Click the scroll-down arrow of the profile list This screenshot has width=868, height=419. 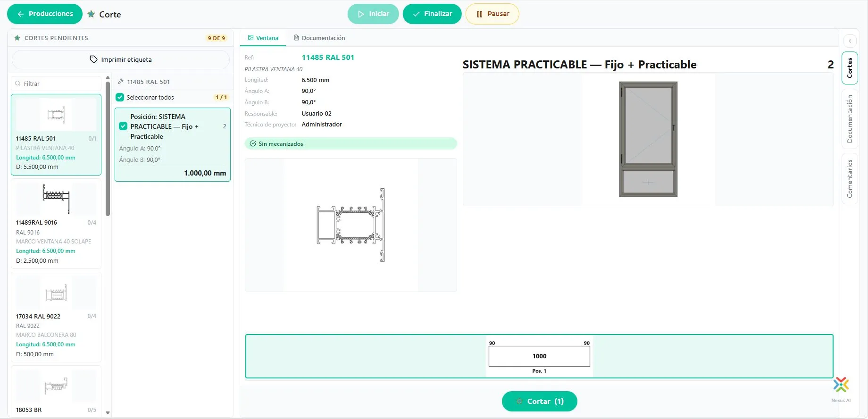108,413
